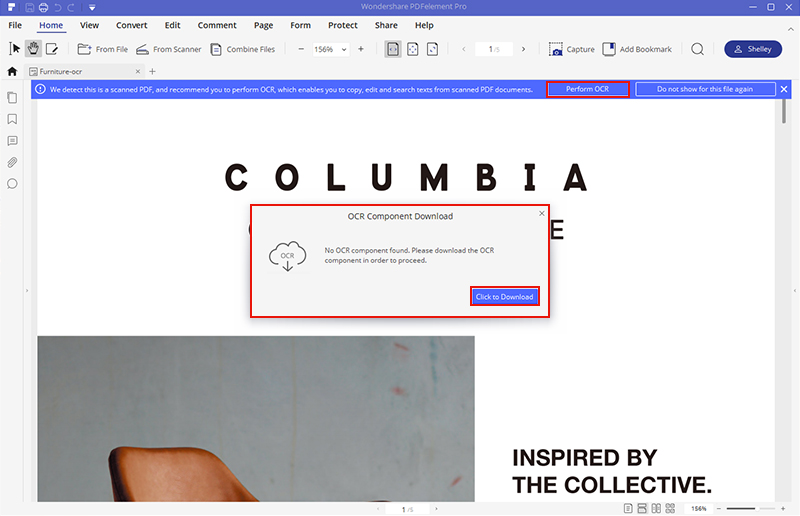Select the Furniture-ocr document tab

pyautogui.click(x=84, y=71)
